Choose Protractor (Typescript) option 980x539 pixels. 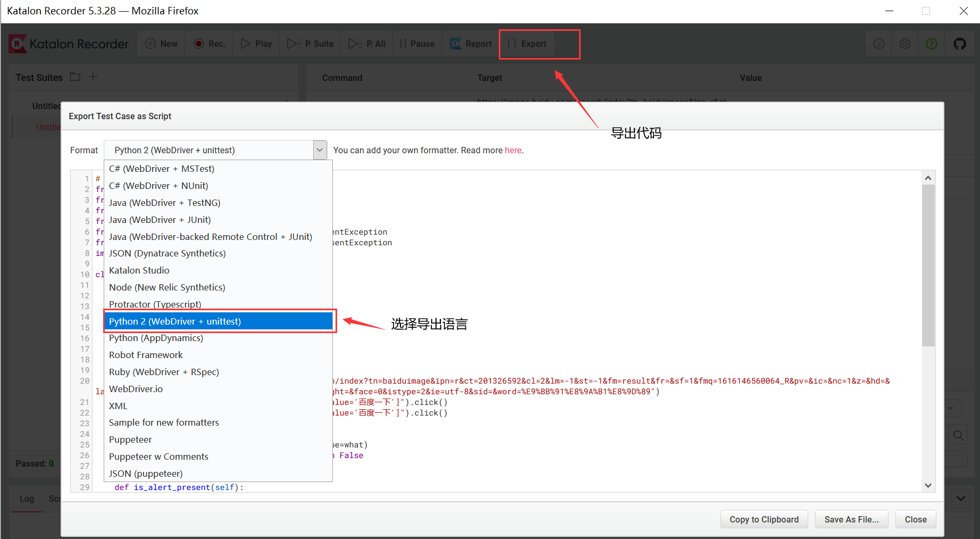[218, 304]
